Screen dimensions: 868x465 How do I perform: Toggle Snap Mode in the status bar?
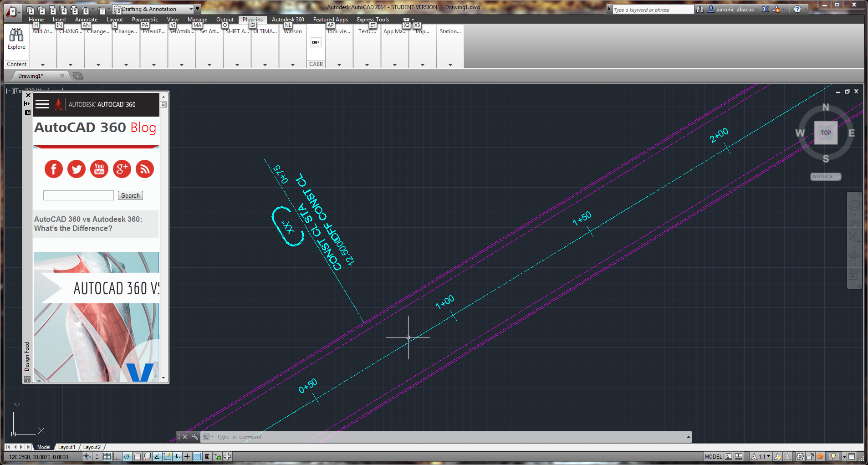pos(97,457)
